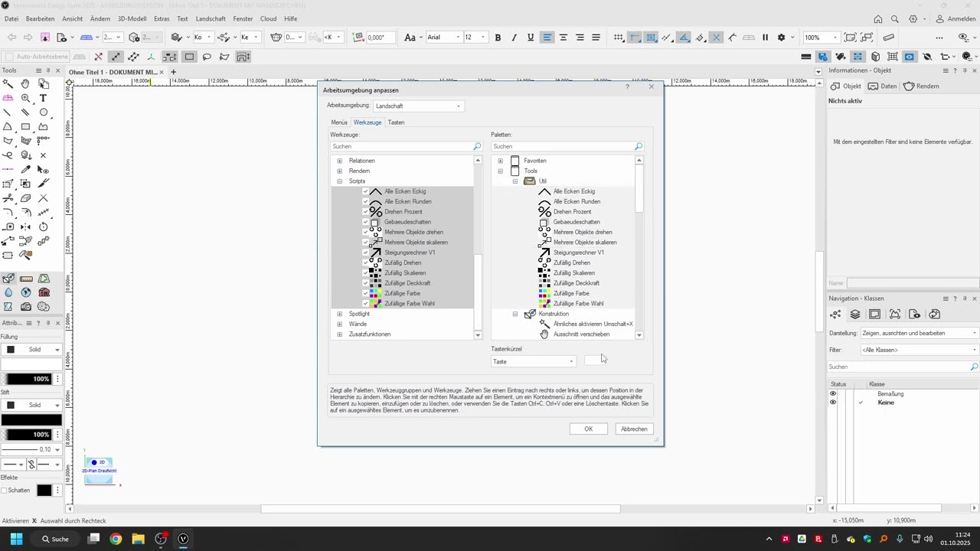Center-align text in the toolbar
The width and height of the screenshot is (980, 551).
tap(563, 37)
